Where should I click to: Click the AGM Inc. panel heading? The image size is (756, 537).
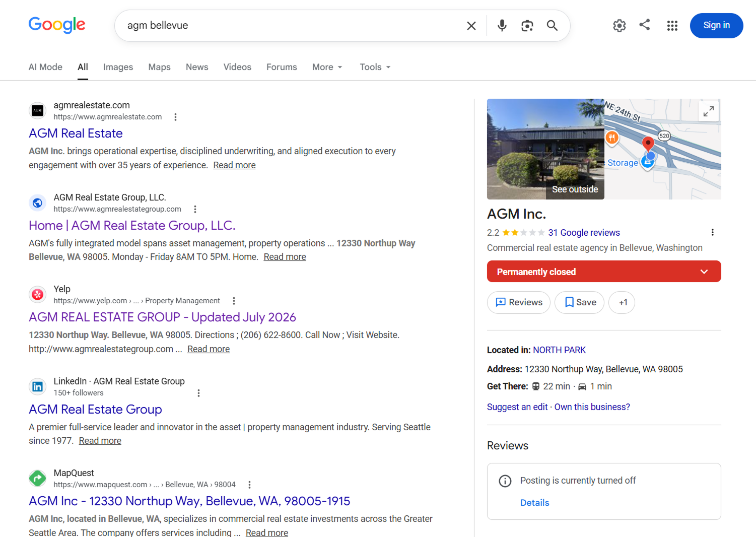pos(516,214)
